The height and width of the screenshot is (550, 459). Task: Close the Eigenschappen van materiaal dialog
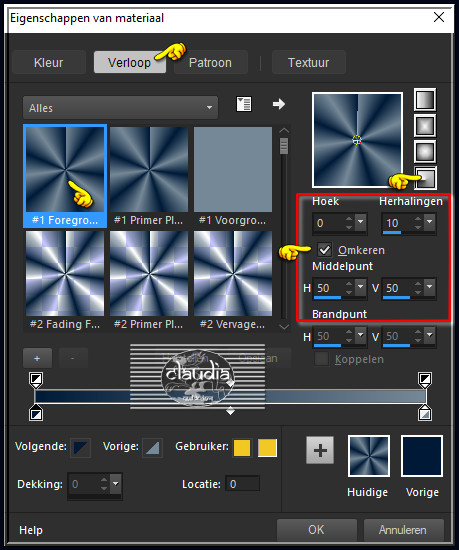click(x=439, y=17)
